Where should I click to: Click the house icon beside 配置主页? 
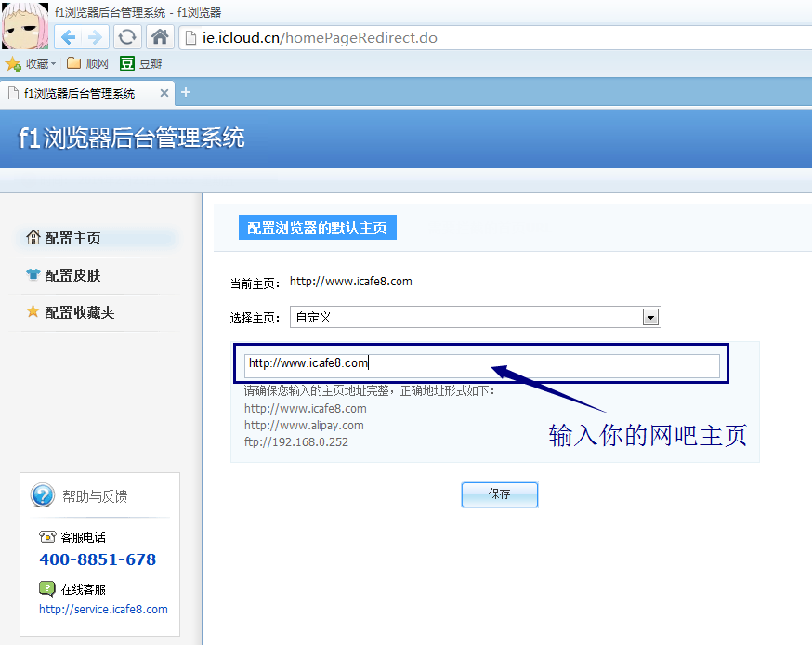(x=33, y=237)
